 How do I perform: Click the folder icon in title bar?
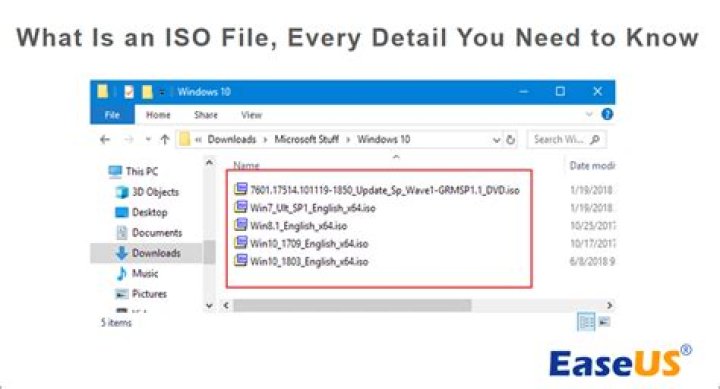(102, 91)
